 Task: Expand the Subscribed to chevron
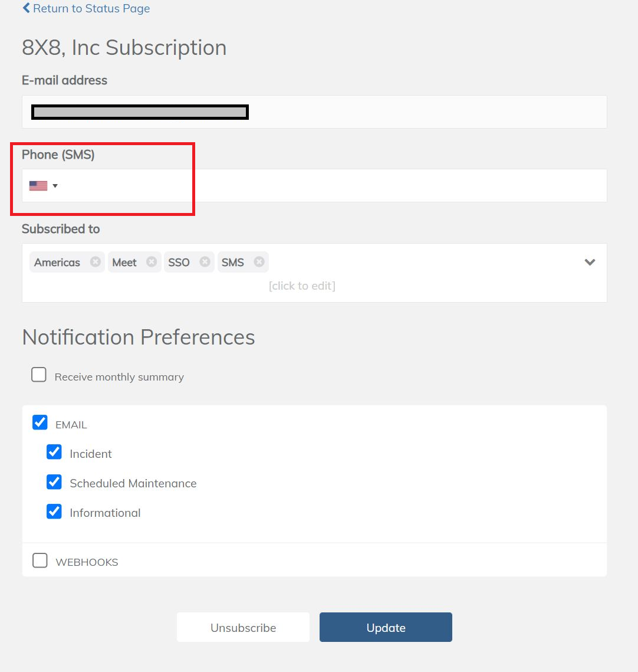590,263
